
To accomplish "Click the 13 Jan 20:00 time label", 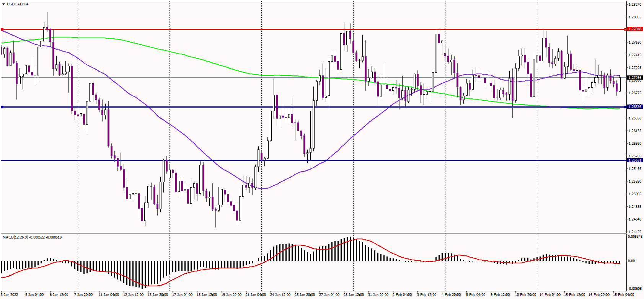I will [158, 295].
